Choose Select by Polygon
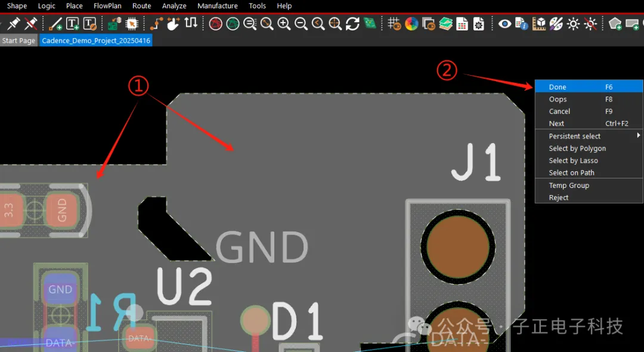Viewport: 644px width, 352px height. (x=589, y=149)
